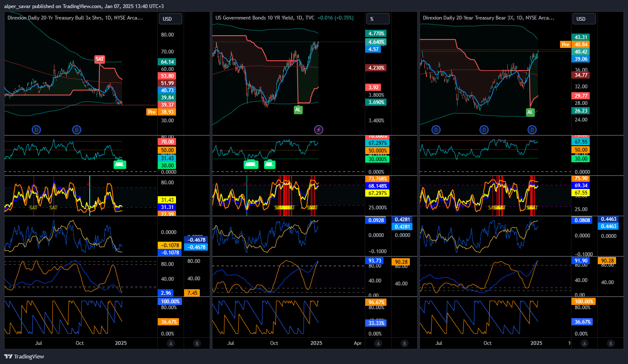Click the blue 2.96 indicator value on Bull chart
628x364 pixels.
[166, 293]
